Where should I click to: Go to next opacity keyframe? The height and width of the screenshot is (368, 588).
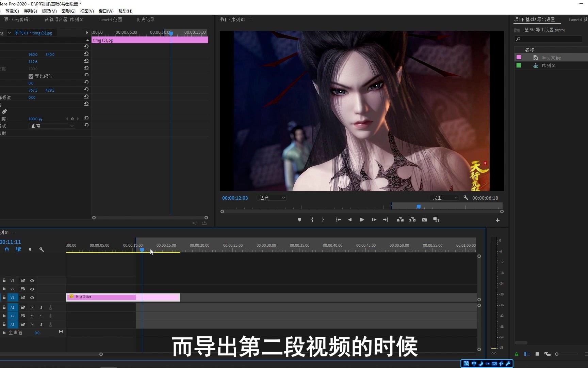point(78,119)
